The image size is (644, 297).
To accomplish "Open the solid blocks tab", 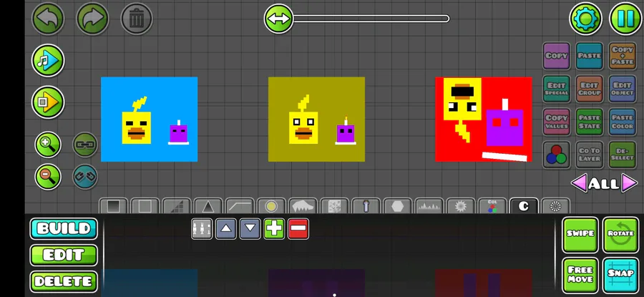I will click(113, 206).
